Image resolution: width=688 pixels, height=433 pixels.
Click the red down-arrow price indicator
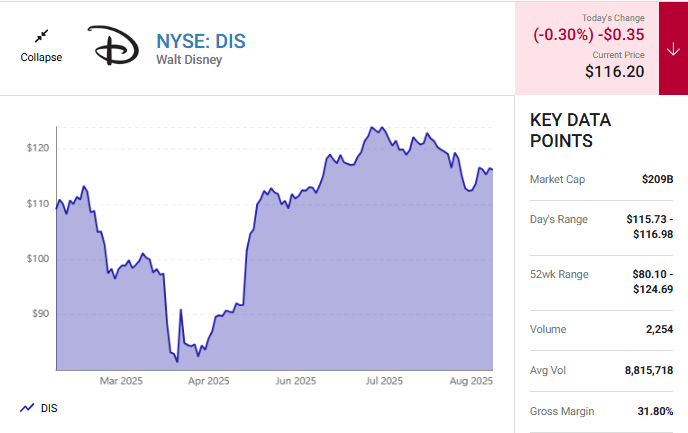673,49
